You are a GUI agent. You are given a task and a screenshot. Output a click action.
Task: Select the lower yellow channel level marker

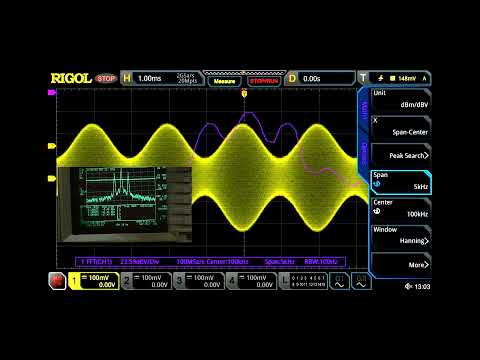(x=52, y=179)
